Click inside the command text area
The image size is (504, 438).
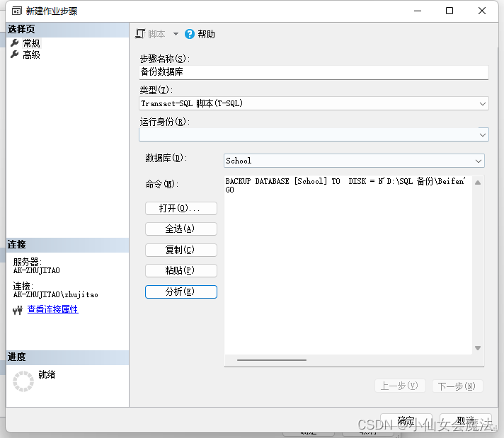(348, 265)
